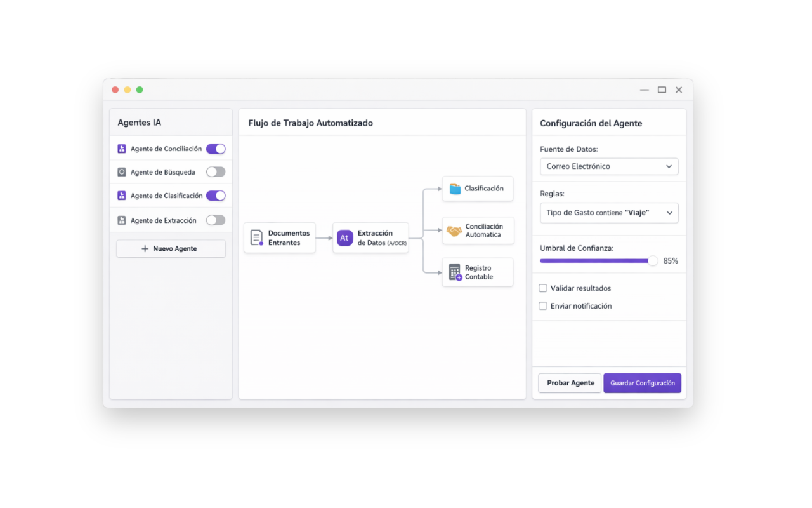Click the Agente de Búsqueda icon
This screenshot has width=812, height=508.
coord(122,172)
